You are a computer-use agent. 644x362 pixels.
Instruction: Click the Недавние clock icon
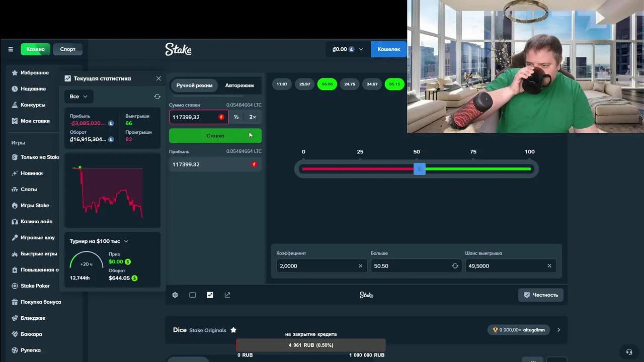coord(15,89)
